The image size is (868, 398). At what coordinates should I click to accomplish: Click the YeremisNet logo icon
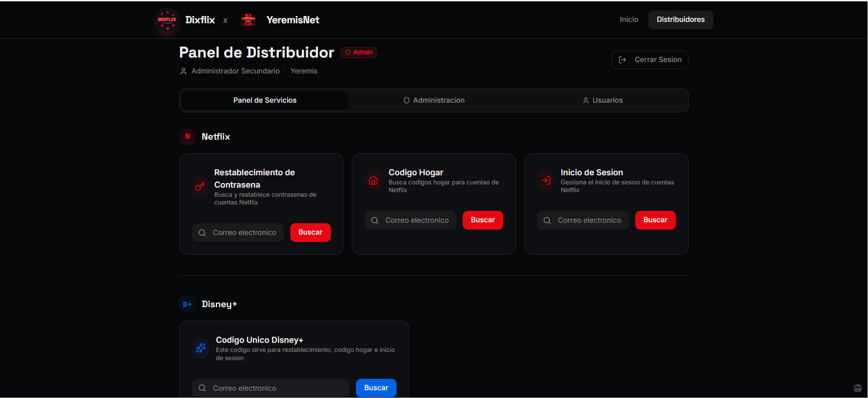tap(248, 20)
